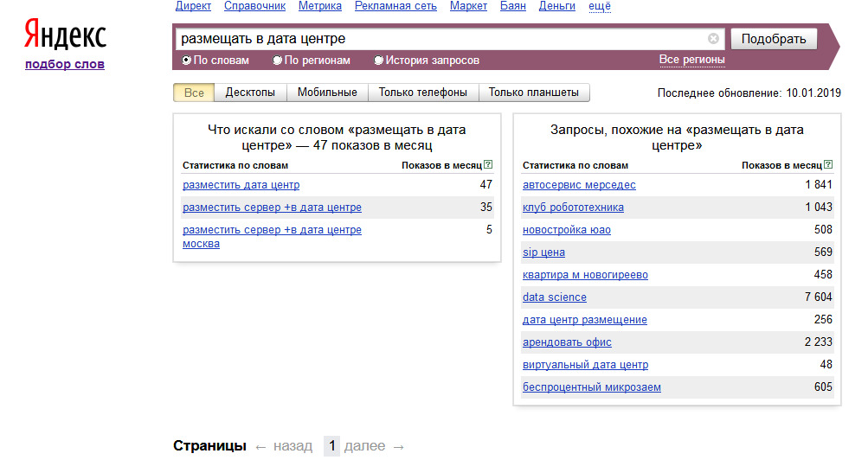
Task: Open the 'sip цена' query link
Action: click(543, 252)
